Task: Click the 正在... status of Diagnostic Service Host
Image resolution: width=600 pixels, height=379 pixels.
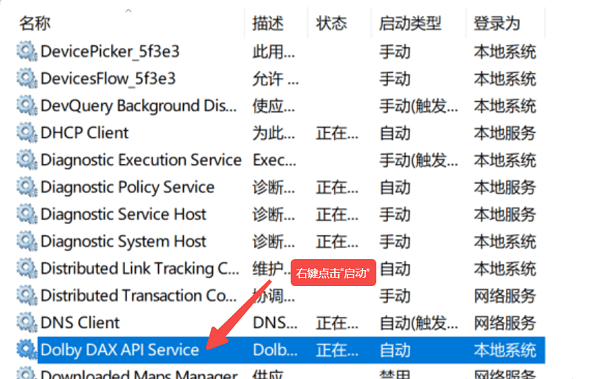Action: pos(337,215)
